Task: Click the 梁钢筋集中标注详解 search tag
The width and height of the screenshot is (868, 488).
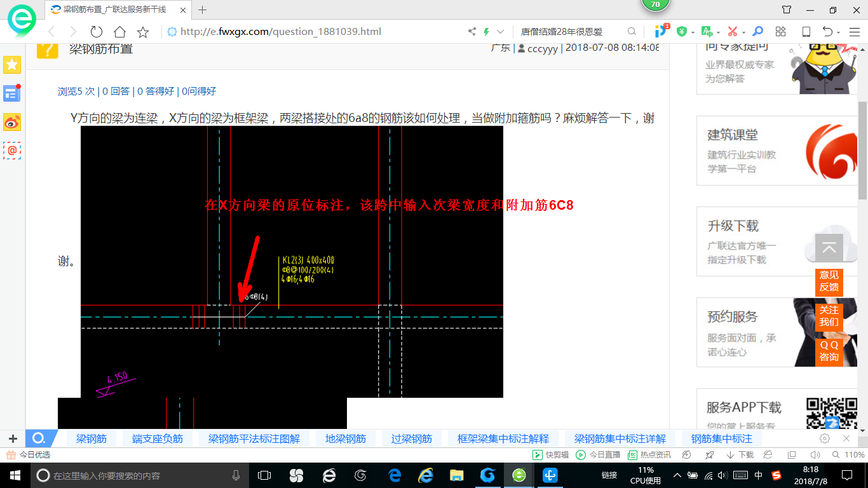Action: click(x=620, y=438)
